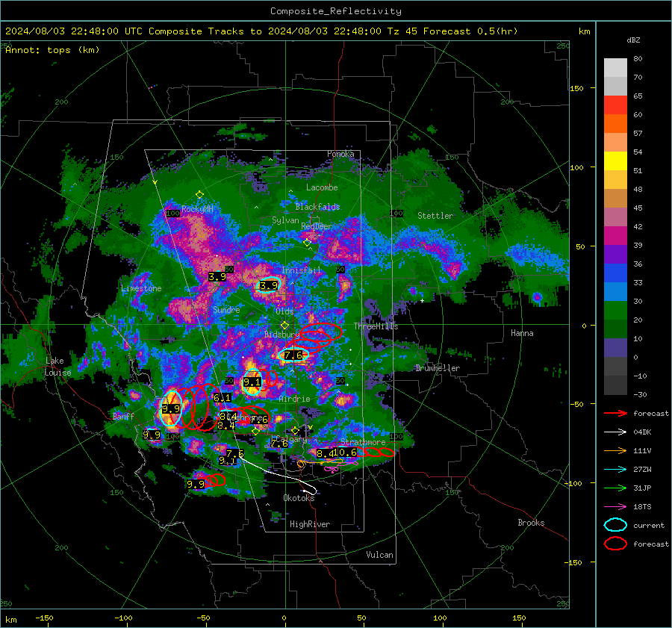Click the RedDeer city label

(x=317, y=226)
